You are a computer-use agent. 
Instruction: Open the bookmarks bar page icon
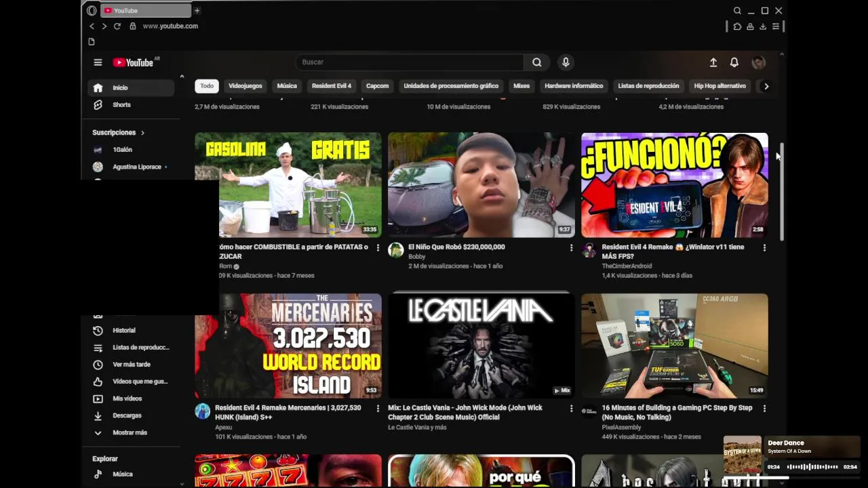92,41
